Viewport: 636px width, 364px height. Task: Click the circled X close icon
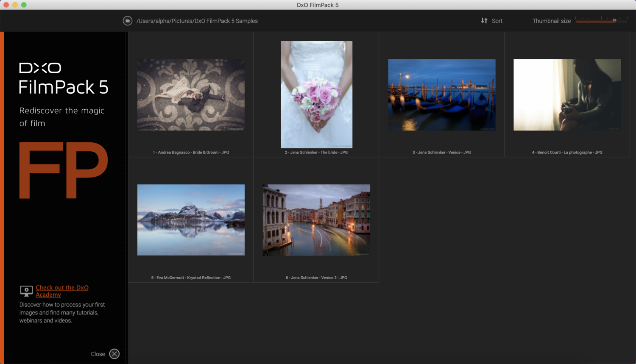(114, 354)
